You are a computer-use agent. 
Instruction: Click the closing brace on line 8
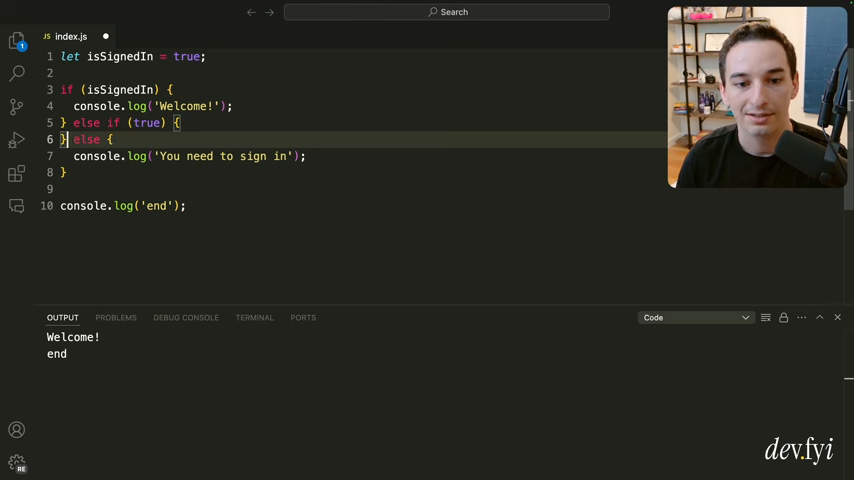(63, 173)
